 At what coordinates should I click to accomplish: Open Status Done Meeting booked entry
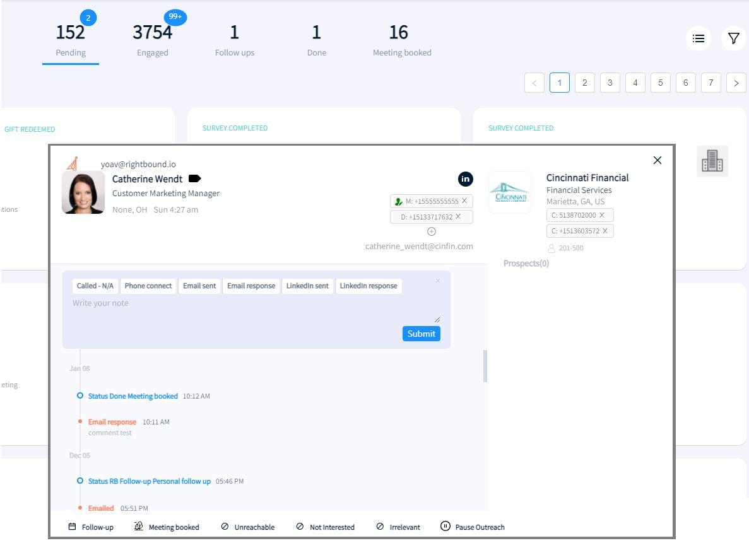coord(133,396)
